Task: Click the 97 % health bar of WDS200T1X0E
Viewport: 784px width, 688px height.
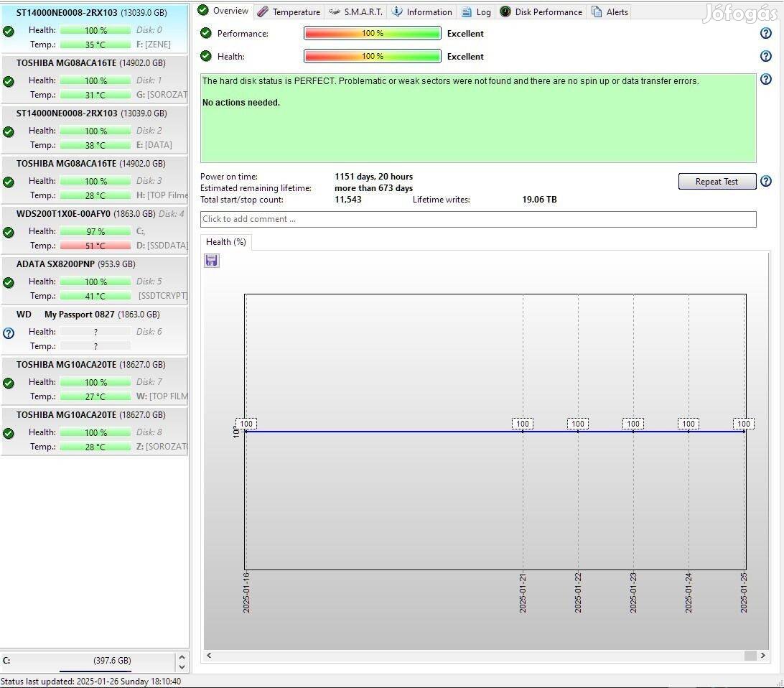Action: (95, 231)
